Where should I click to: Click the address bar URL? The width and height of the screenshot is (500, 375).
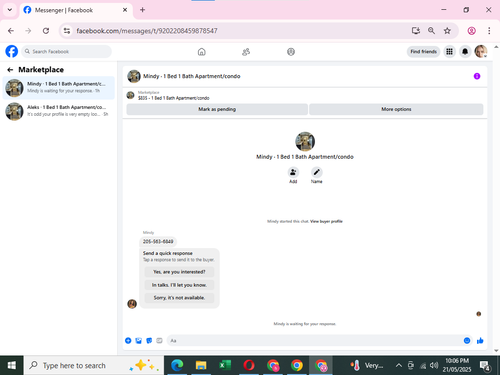(147, 31)
